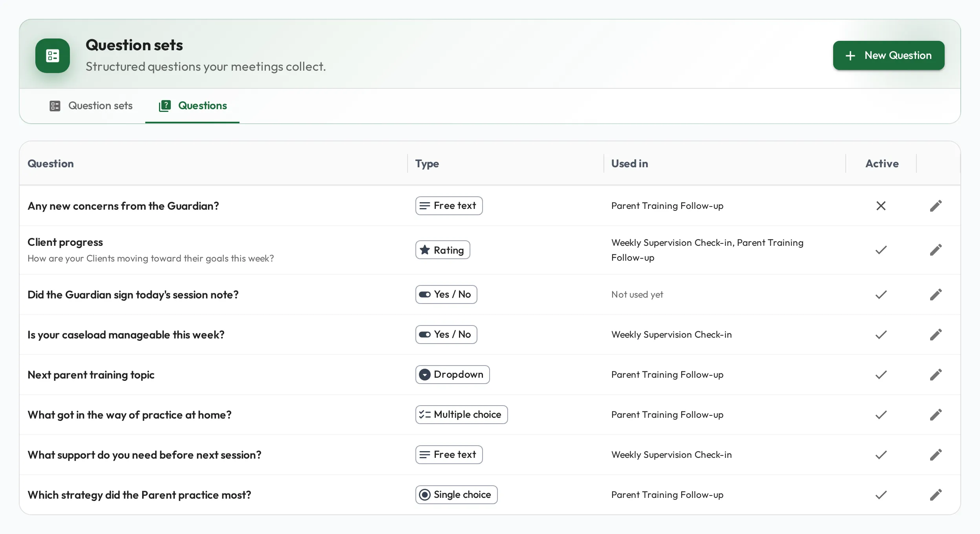The image size is (980, 534).
Task: Edit the 'Any new concerns from the Guardian?' question
Action: 936,206
